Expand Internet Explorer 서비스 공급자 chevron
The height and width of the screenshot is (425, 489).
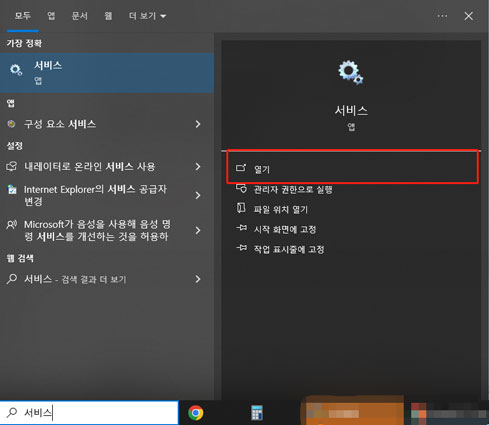pos(198,195)
